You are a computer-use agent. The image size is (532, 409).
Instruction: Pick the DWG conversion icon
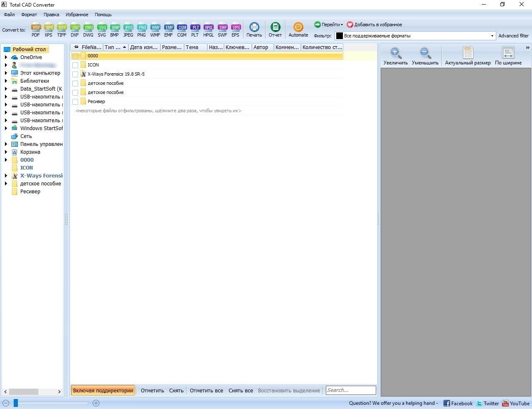tap(88, 30)
